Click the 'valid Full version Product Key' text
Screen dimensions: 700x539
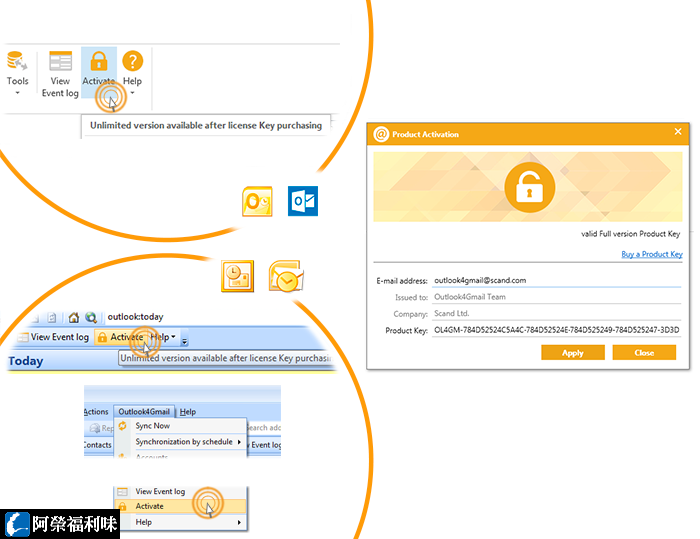pyautogui.click(x=630, y=234)
